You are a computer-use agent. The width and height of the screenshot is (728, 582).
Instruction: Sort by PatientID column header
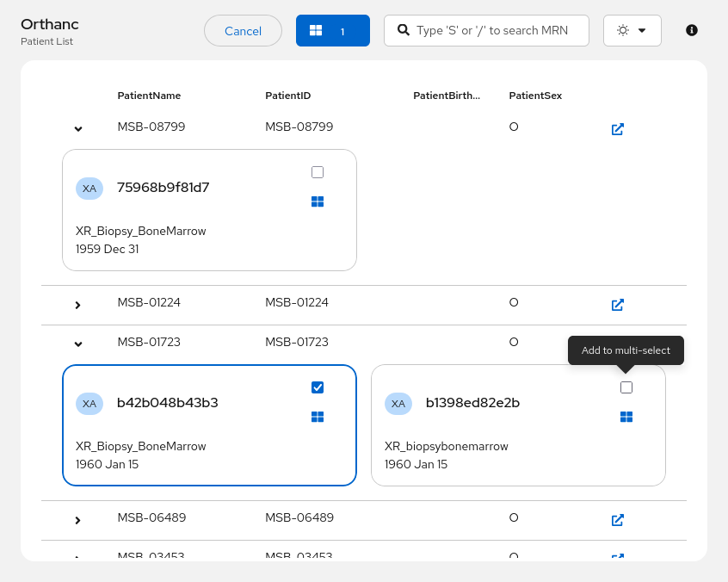click(288, 96)
